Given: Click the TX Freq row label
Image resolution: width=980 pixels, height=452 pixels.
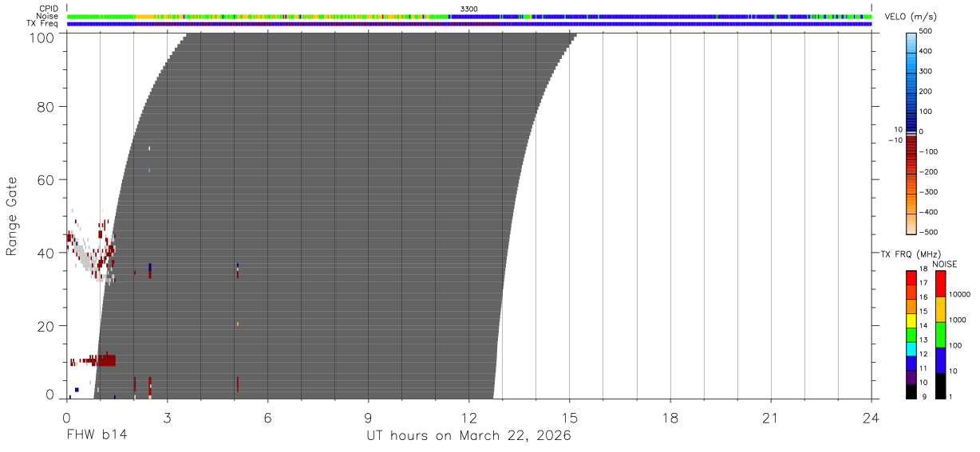Looking at the screenshot, I should [x=43, y=24].
